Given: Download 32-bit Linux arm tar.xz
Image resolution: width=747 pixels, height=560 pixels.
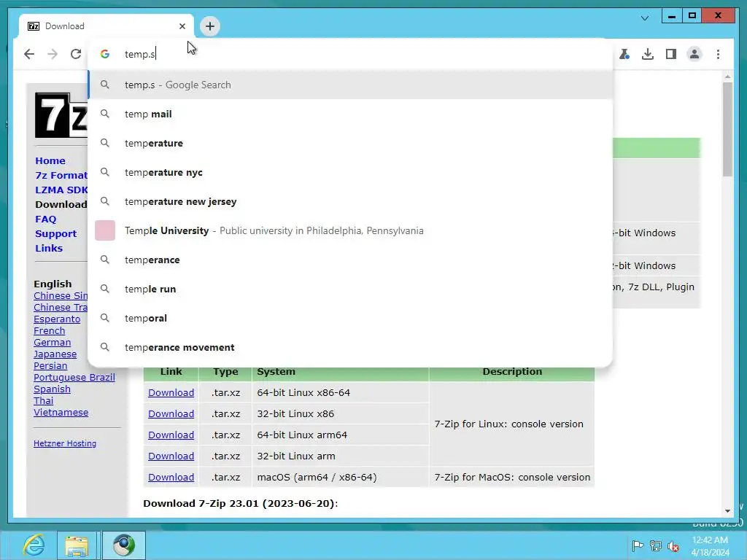Looking at the screenshot, I should (x=171, y=456).
